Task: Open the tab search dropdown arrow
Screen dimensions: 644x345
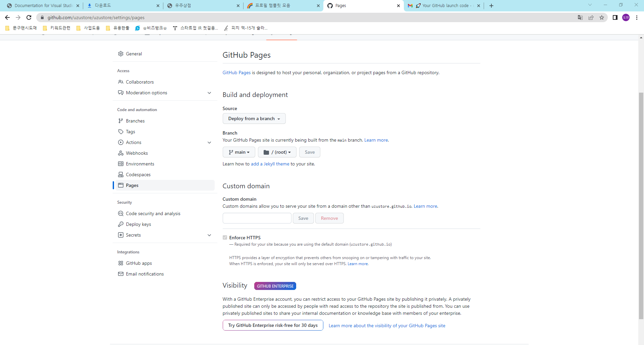Action: coord(590,5)
